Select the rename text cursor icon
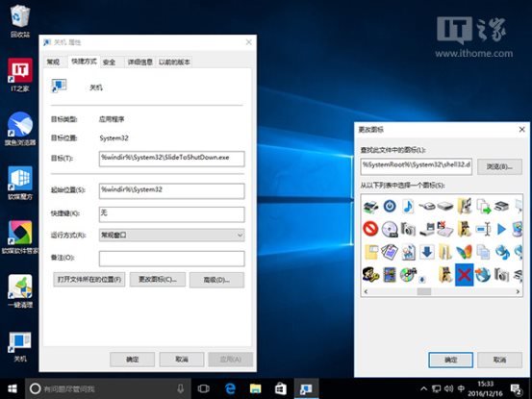 (x=483, y=229)
